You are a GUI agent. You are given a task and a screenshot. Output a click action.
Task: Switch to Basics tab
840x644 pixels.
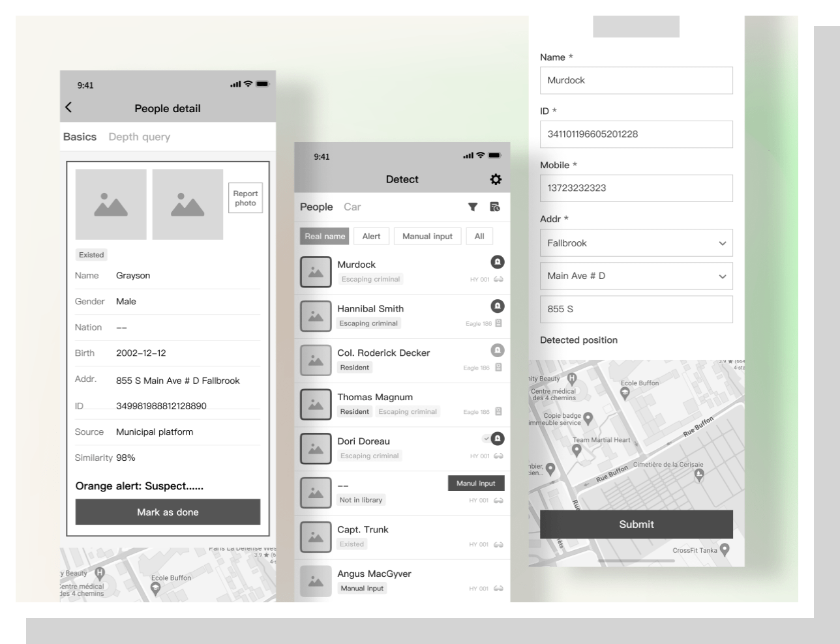click(80, 137)
